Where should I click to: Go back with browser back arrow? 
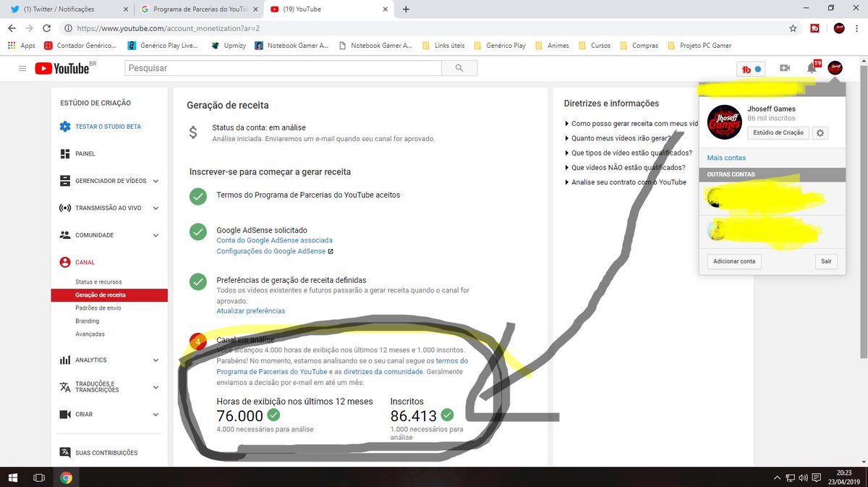click(12, 28)
